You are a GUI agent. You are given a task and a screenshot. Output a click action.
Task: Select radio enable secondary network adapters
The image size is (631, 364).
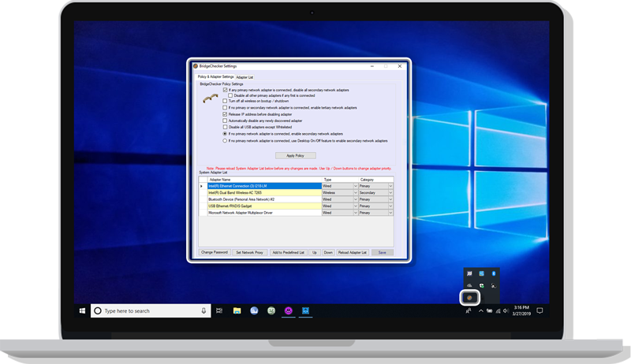coord(225,134)
